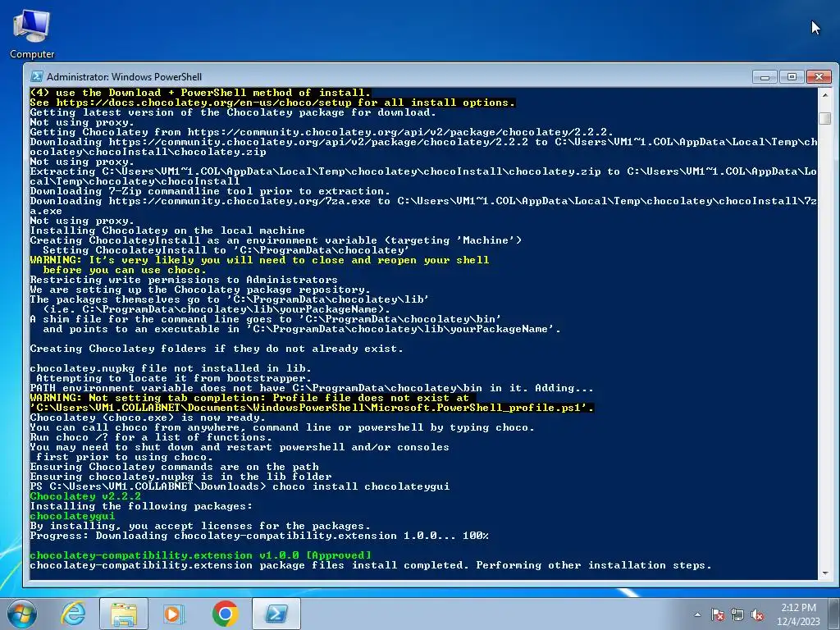Image resolution: width=840 pixels, height=630 pixels.
Task: Click the docs.chocolatey.org setup URL text
Action: pos(203,103)
